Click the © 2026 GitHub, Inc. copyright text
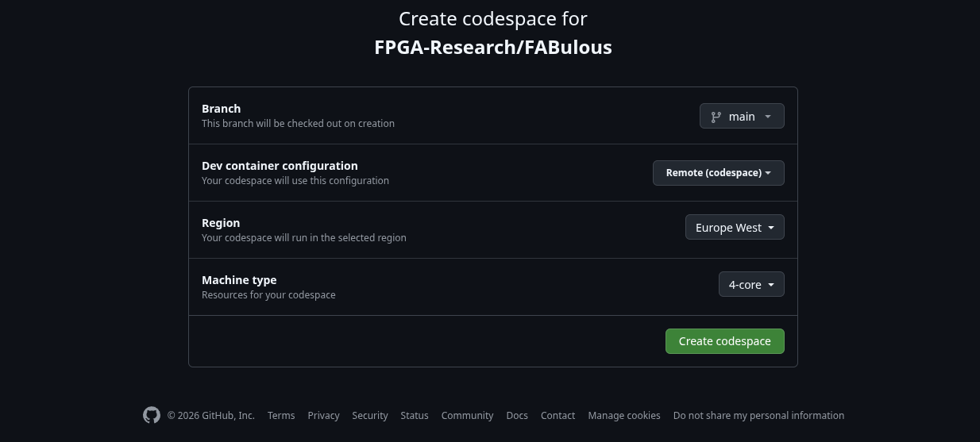This screenshot has width=980, height=442. (x=211, y=416)
